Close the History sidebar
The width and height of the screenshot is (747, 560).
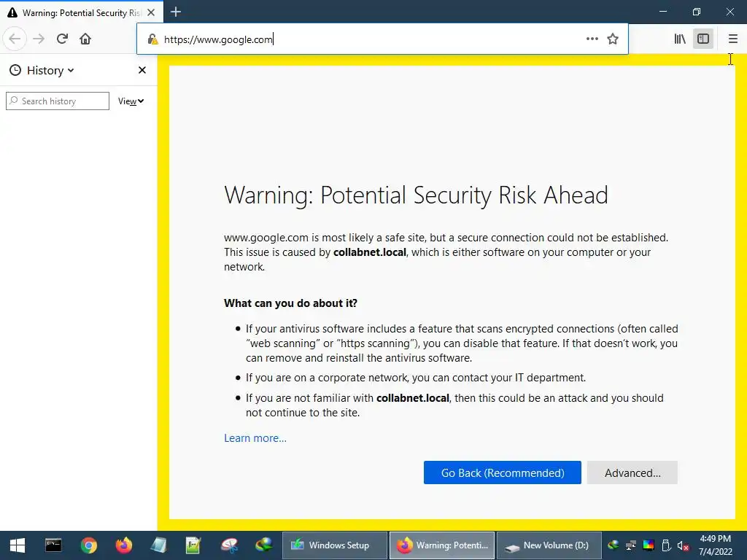click(142, 70)
